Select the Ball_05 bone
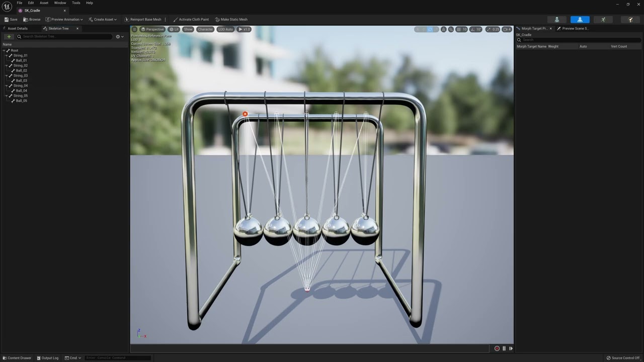 (21, 101)
